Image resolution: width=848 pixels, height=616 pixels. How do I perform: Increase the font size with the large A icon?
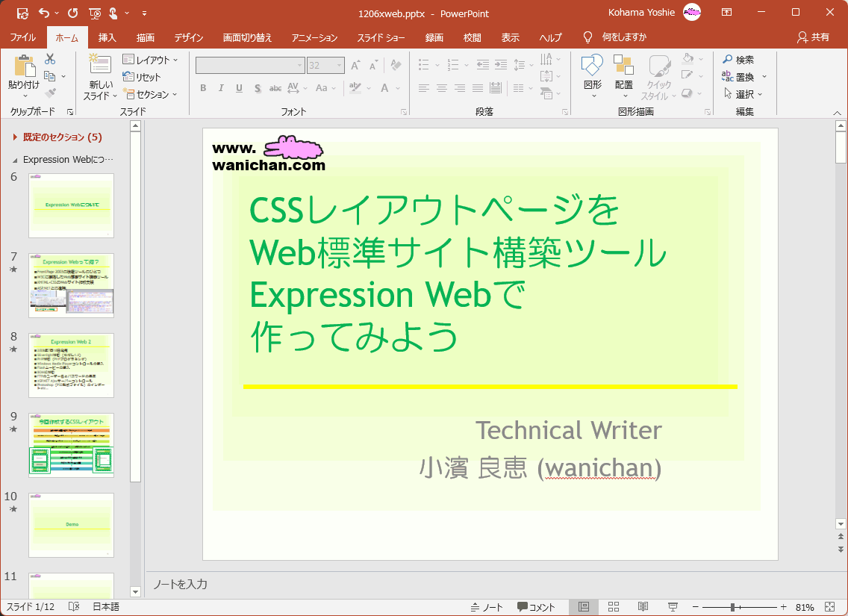click(355, 66)
